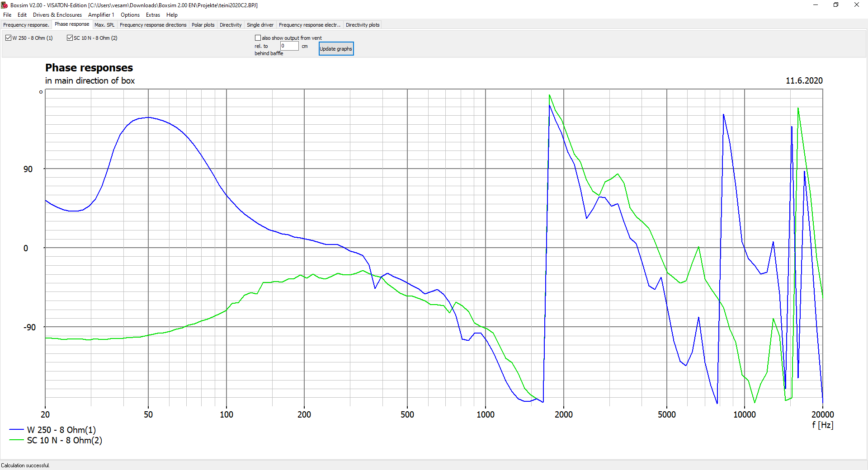Uncheck the SC 10 N - 8 Ohm (2) checkbox

[70, 38]
